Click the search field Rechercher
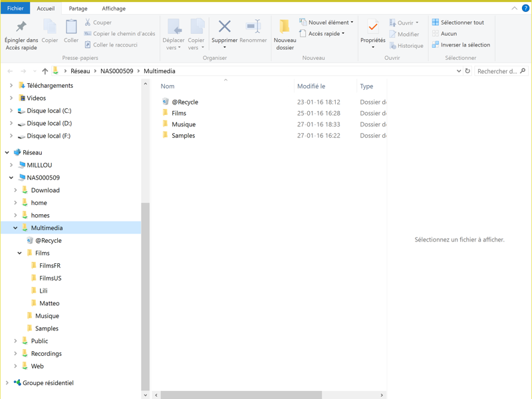The height and width of the screenshot is (399, 532). 497,71
